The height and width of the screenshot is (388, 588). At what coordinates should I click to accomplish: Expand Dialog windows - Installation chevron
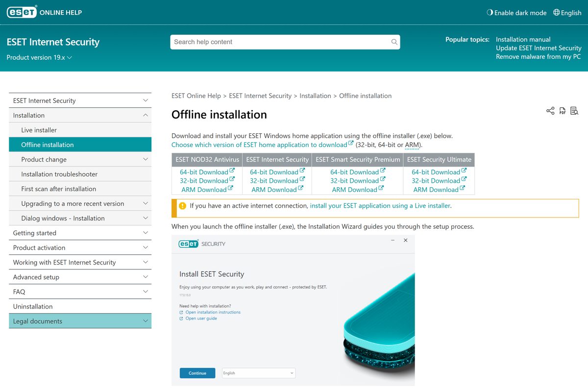[145, 218]
